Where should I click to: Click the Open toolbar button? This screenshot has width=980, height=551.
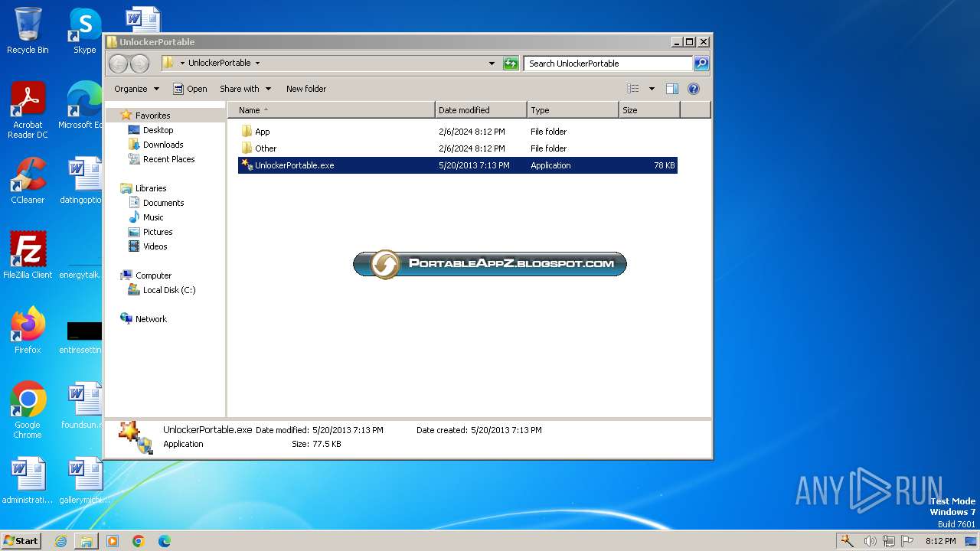point(190,89)
